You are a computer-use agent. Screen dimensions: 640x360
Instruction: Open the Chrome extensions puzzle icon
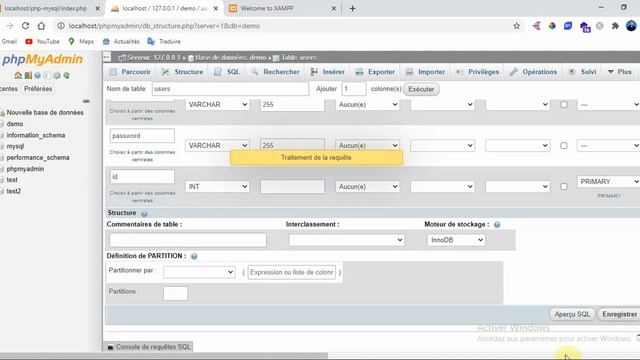pos(615,26)
